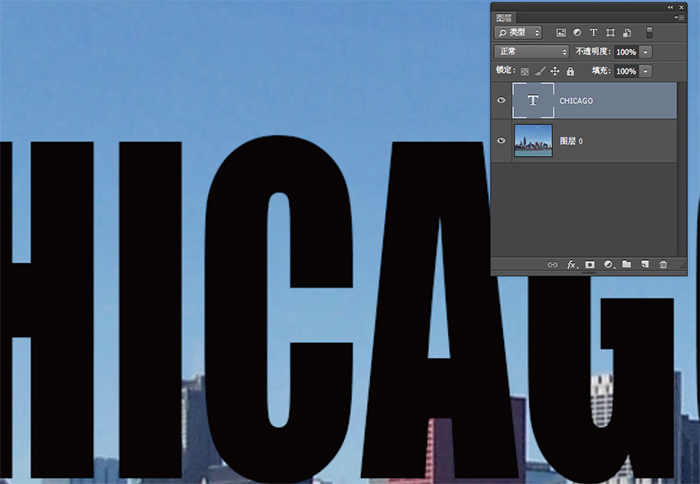700x484 pixels.
Task: Click the CHICAGO layer T thumbnail
Action: tap(533, 100)
